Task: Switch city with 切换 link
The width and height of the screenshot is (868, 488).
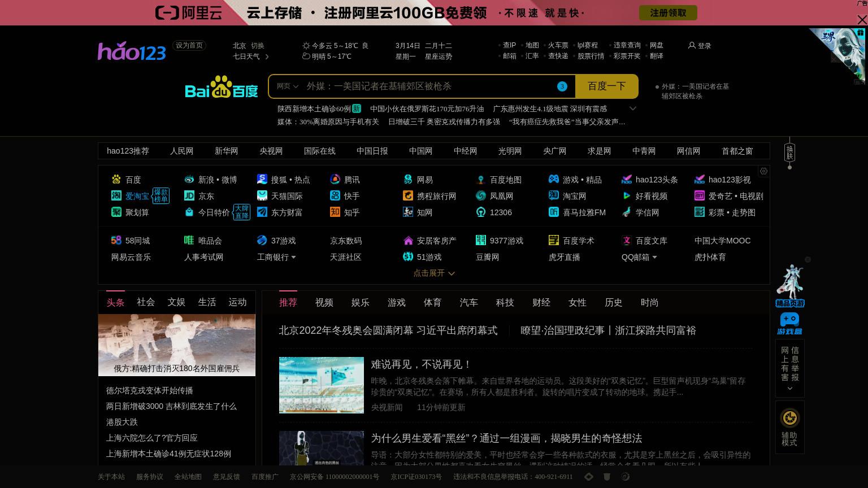Action: coord(258,46)
